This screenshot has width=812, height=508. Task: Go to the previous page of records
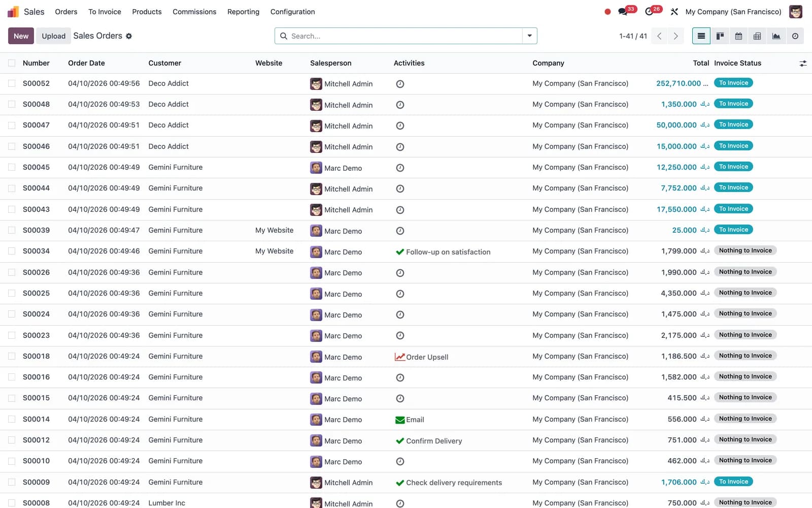(x=659, y=36)
